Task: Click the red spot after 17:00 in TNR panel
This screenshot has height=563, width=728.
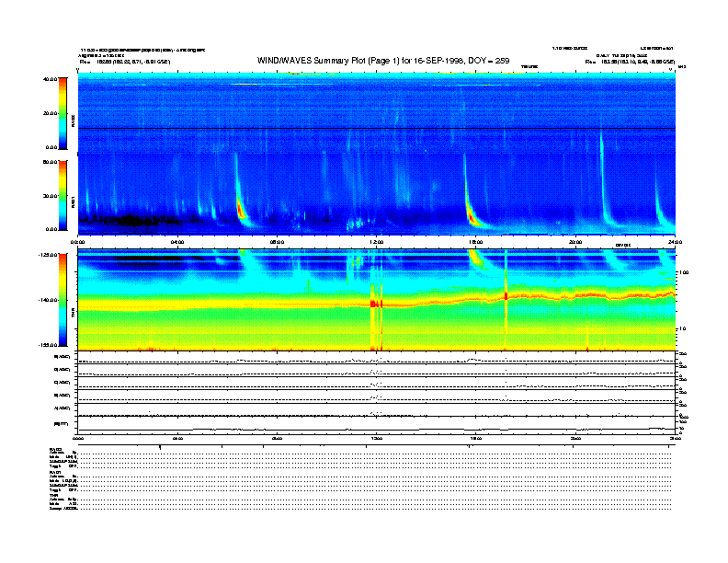Action: [506, 295]
